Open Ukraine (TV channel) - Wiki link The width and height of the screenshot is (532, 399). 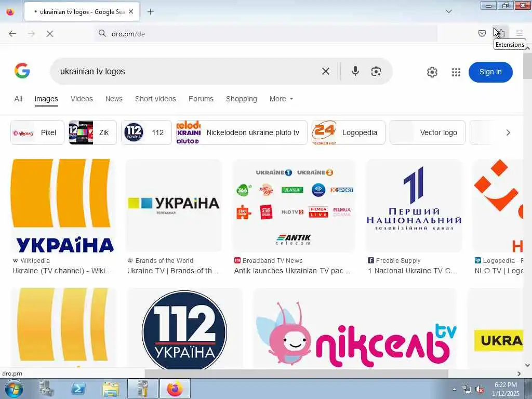coord(62,271)
